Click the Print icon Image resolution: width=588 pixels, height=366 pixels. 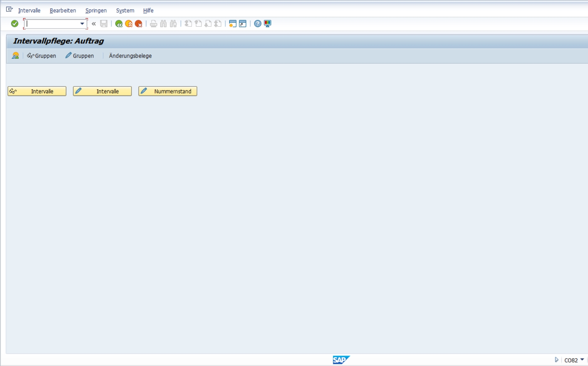click(153, 24)
